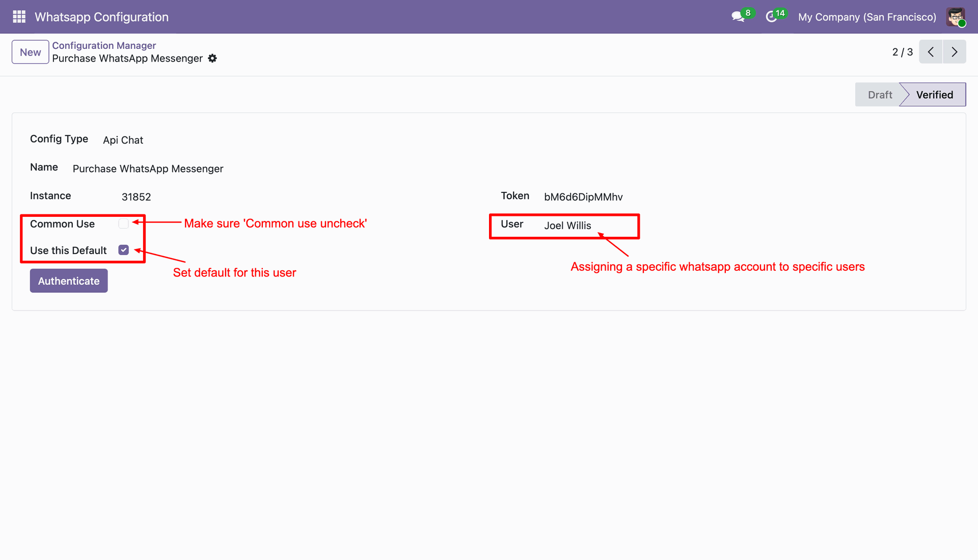Open Configuration Manager breadcrumb link

(104, 45)
